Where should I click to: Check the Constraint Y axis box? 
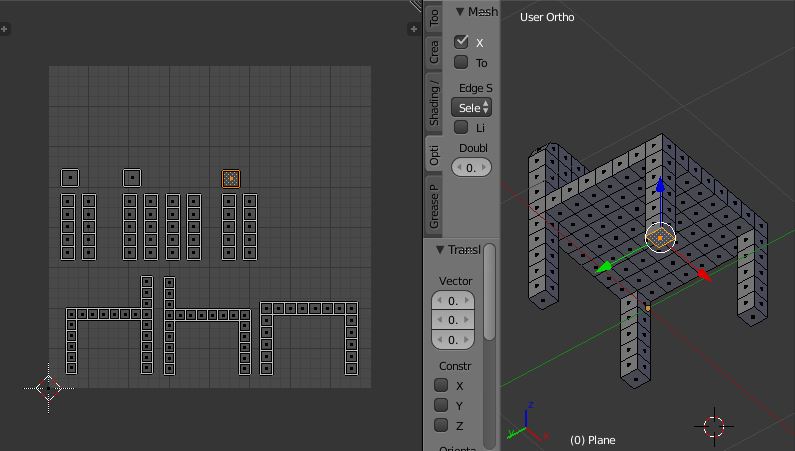[441, 405]
